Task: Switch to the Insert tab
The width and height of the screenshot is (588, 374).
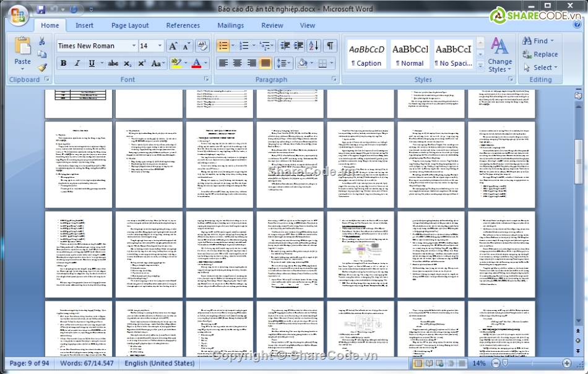Action: 84,25
